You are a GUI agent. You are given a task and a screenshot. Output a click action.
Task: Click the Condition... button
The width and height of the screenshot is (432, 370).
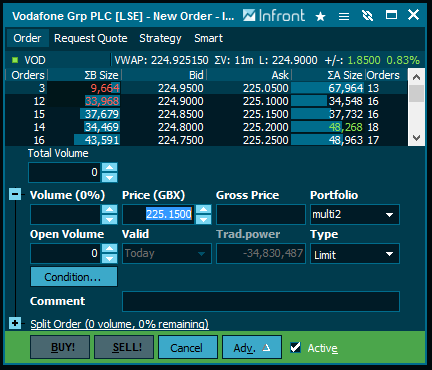point(74,277)
